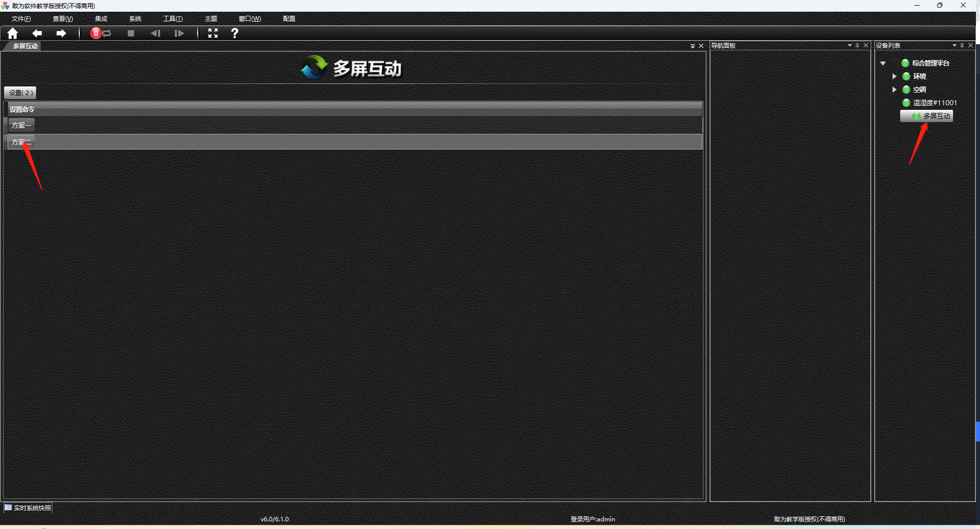Viewport: 980px width, 529px height.
Task: Navigate forward with the right arrow
Action: coord(61,34)
